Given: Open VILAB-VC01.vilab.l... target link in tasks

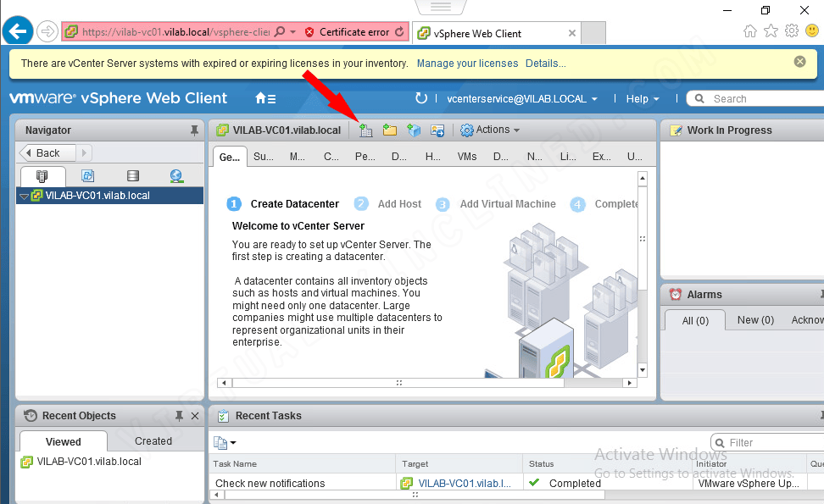Looking at the screenshot, I should tap(465, 484).
